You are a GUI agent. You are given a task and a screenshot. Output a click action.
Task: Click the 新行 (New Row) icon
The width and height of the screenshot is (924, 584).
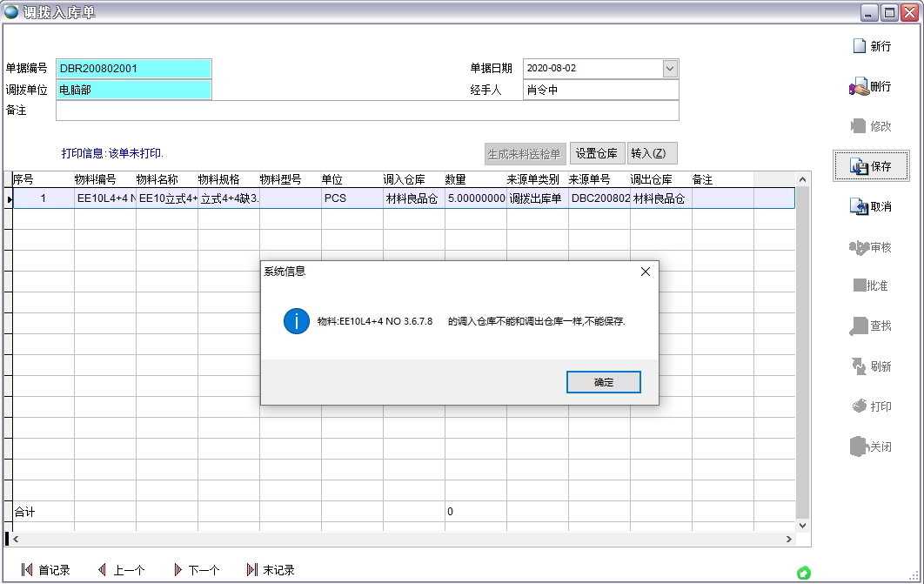click(x=871, y=45)
